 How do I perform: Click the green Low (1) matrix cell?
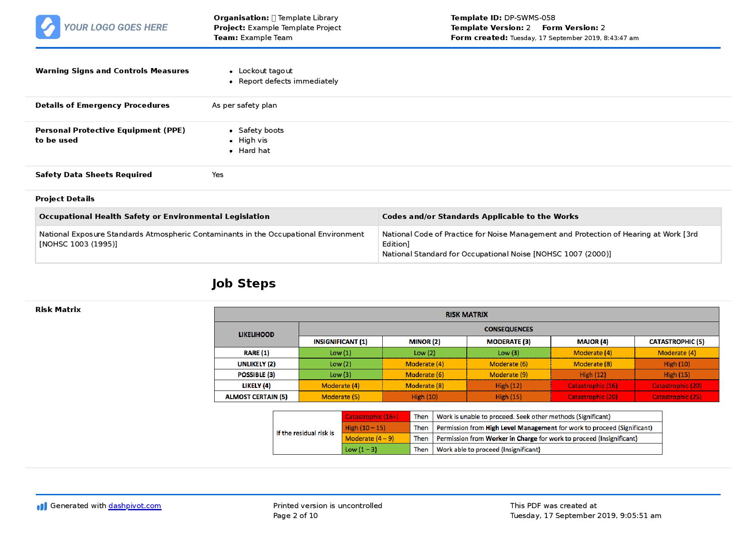point(340,353)
